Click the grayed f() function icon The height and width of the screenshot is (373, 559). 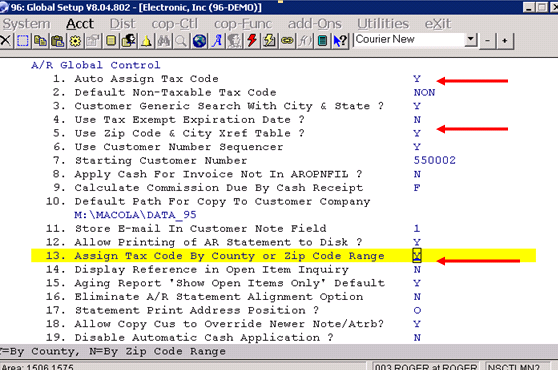tap(305, 41)
